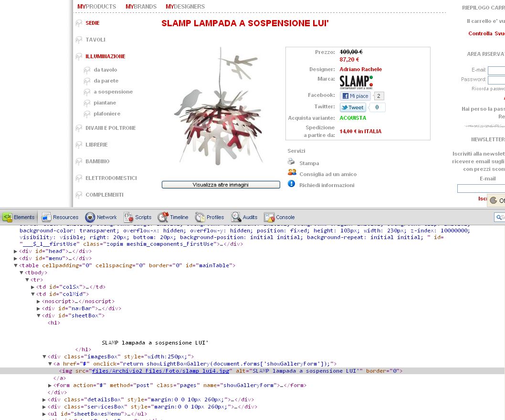Open the 'plafoniere' subcategory
The width and height of the screenshot is (505, 420).
tap(107, 114)
